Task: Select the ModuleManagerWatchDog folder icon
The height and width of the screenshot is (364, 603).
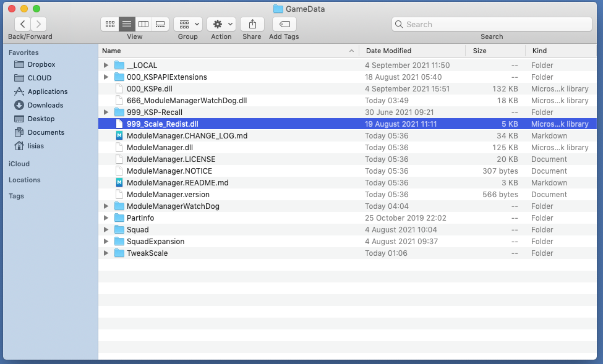Action: 119,206
